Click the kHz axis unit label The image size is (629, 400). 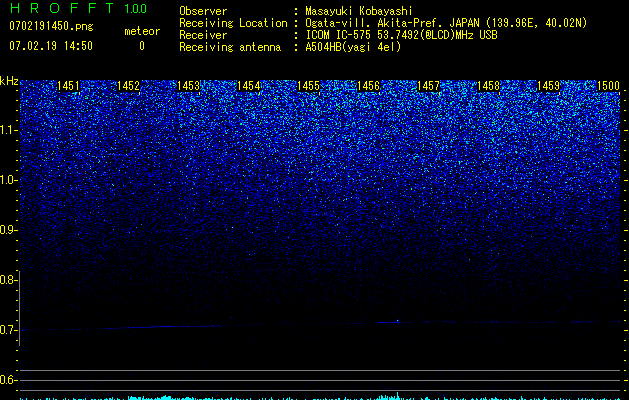click(x=9, y=81)
